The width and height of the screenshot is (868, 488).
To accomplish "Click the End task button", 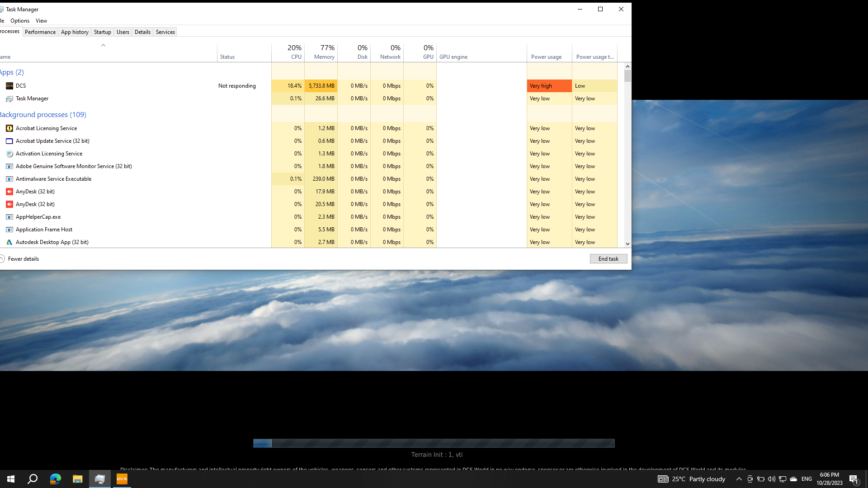I will (x=609, y=259).
